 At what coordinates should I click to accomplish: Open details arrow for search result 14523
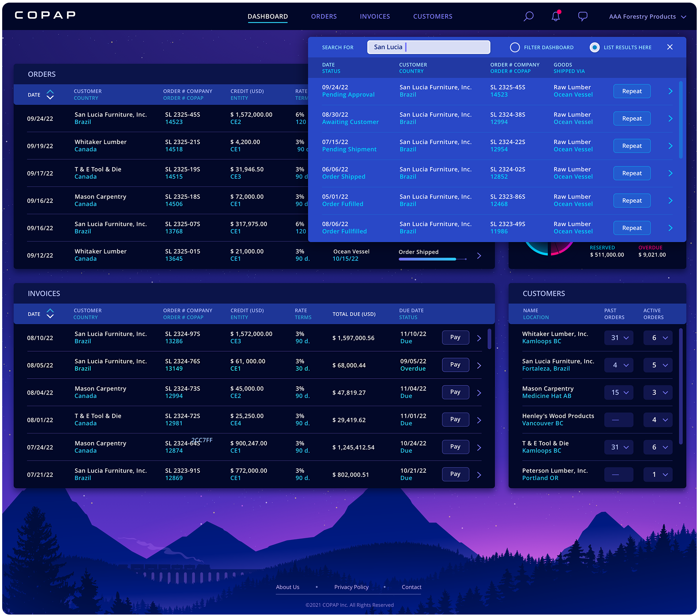(670, 91)
